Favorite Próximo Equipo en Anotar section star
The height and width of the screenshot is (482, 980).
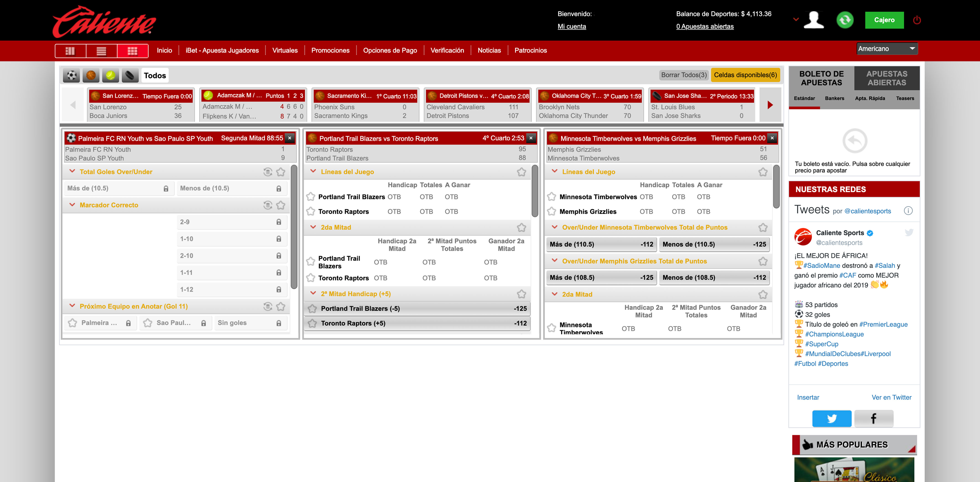click(281, 306)
